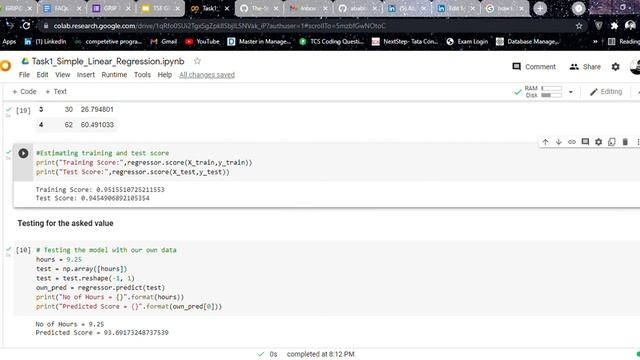Click the 'completed at 8:12 PM' status
The image size is (640, 360).
(x=320, y=354)
